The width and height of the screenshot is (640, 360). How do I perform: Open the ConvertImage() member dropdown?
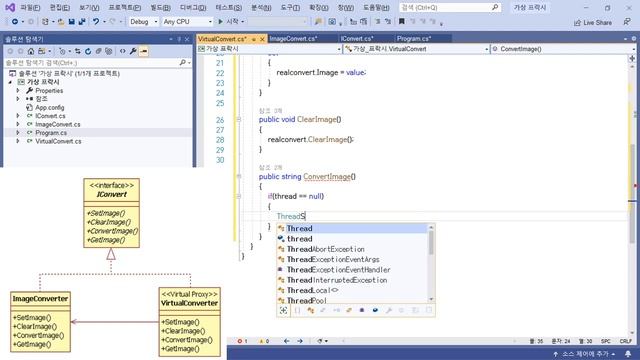tap(563, 49)
